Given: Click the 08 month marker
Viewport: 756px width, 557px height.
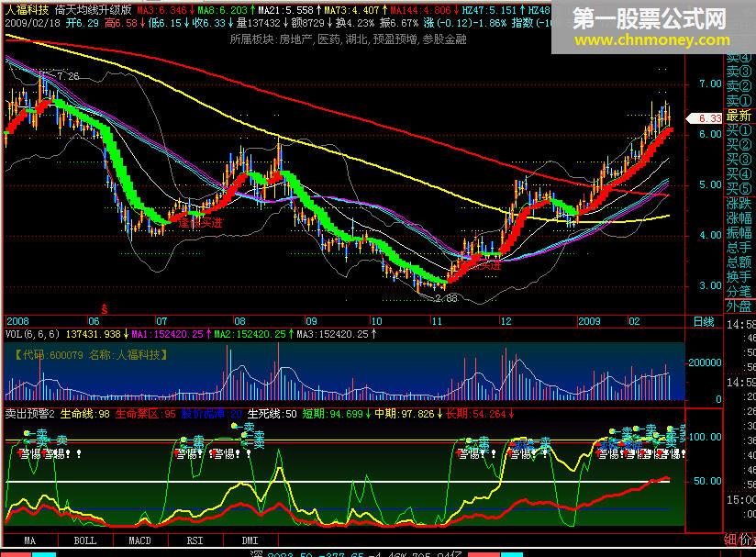Looking at the screenshot, I should tap(239, 321).
